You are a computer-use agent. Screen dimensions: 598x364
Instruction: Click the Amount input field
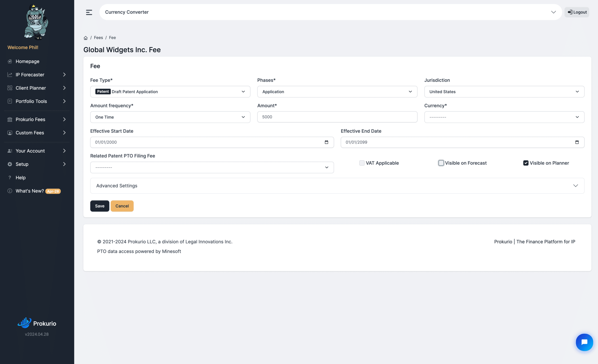point(337,117)
